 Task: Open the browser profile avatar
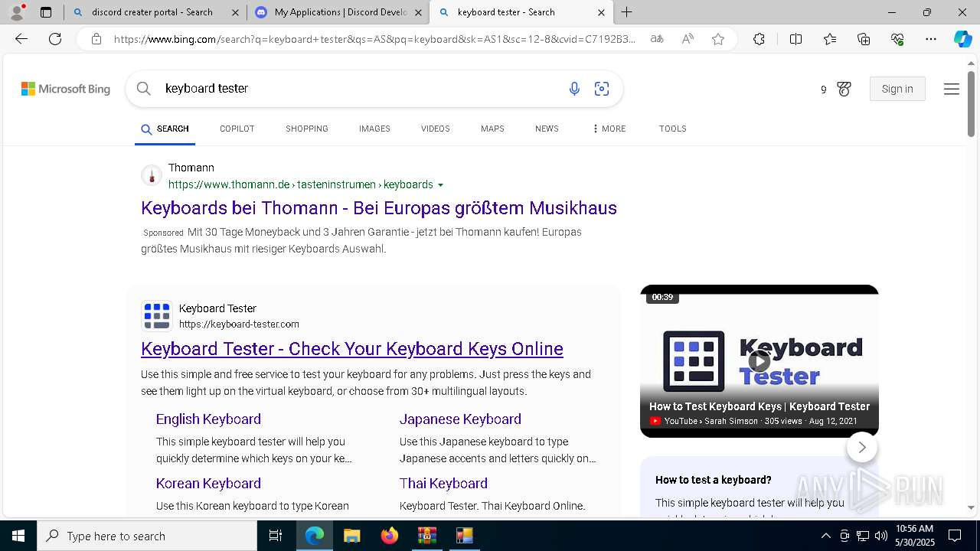(17, 12)
